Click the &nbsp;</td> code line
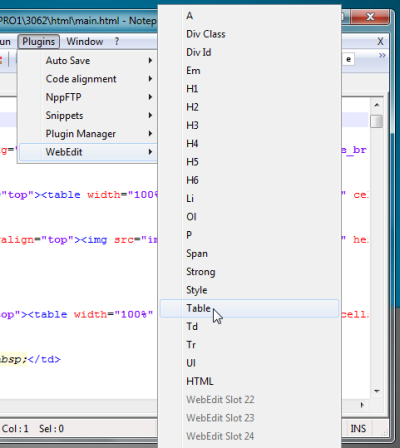 (30, 359)
